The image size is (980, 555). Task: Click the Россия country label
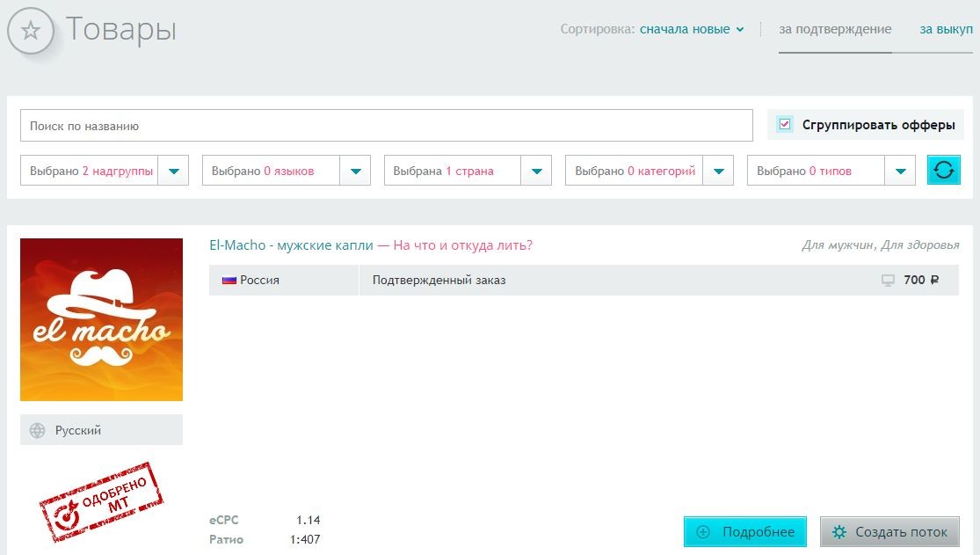[x=259, y=281]
